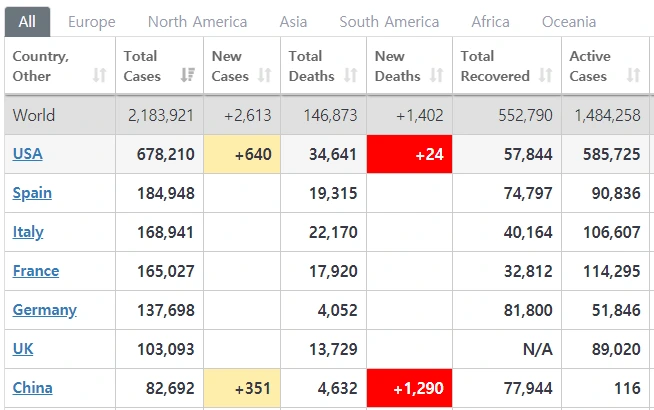Click France total deaths 17,920

(333, 272)
